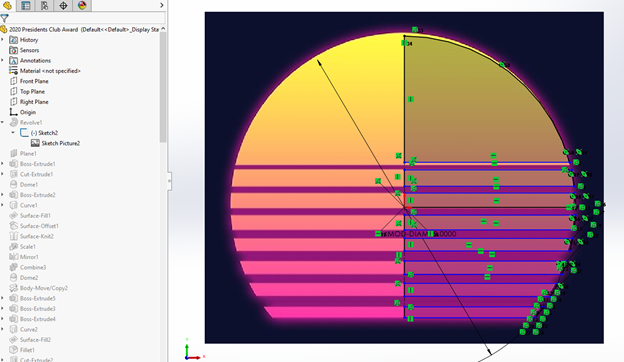This screenshot has height=362, width=624.
Task: Click Sketch Picture2 image icon
Action: pos(35,143)
